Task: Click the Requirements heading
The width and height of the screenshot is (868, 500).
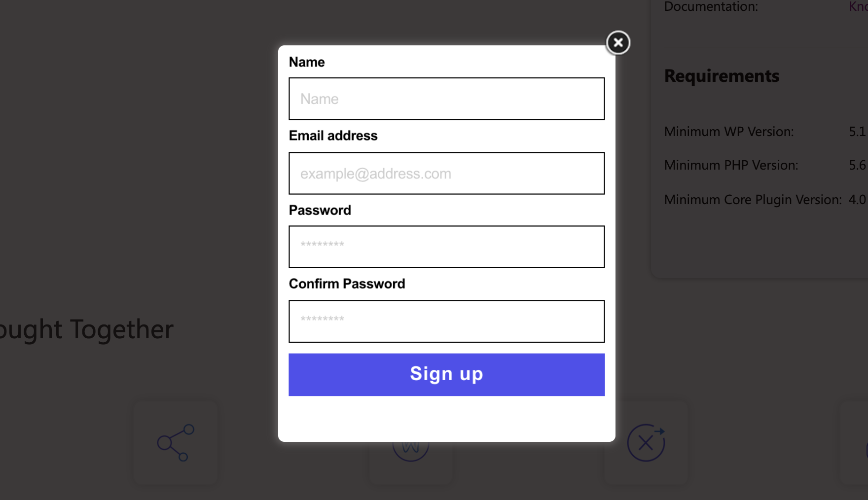Action: tap(722, 76)
